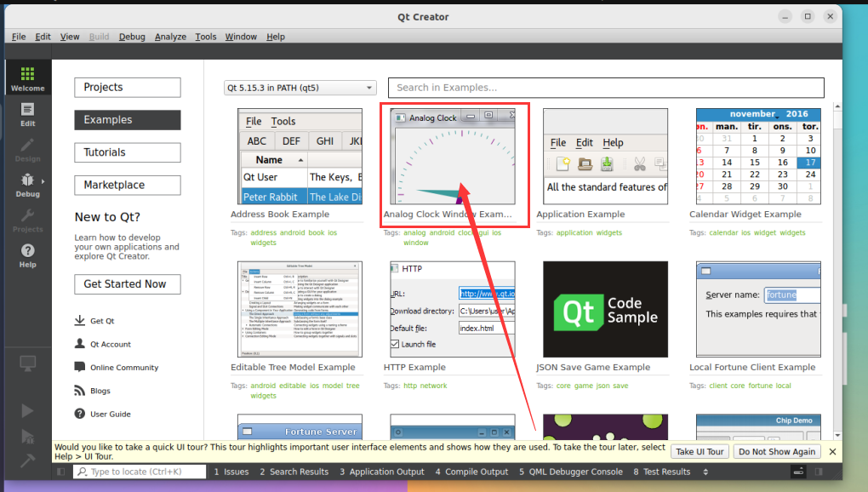Open Help mode in the sidebar
Image resolution: width=868 pixels, height=492 pixels.
pos(28,255)
